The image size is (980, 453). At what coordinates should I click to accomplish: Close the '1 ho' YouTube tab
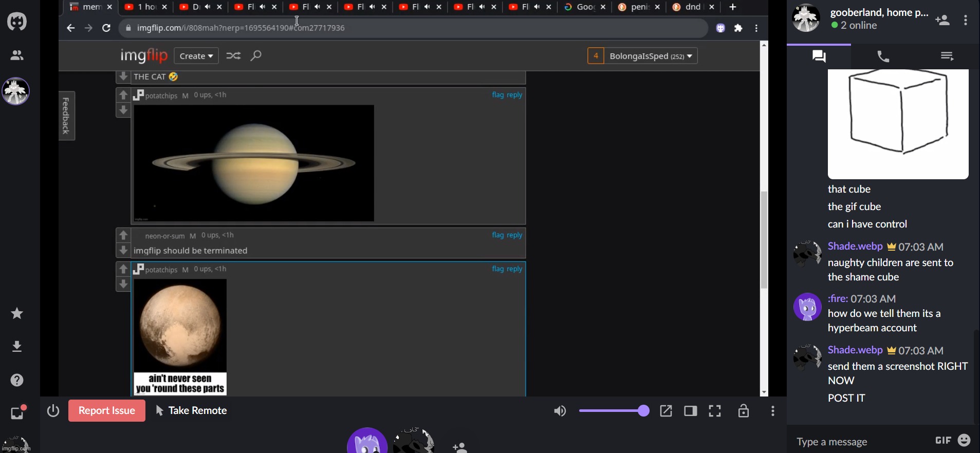[x=164, y=7]
